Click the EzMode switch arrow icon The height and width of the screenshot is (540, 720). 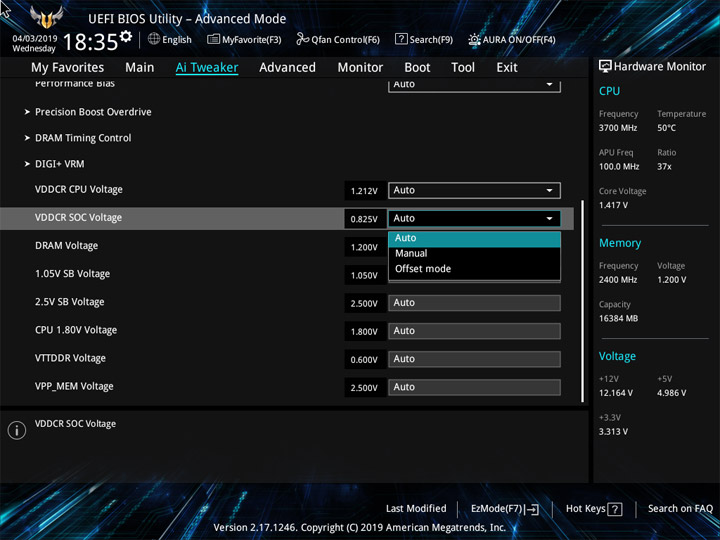point(532,509)
